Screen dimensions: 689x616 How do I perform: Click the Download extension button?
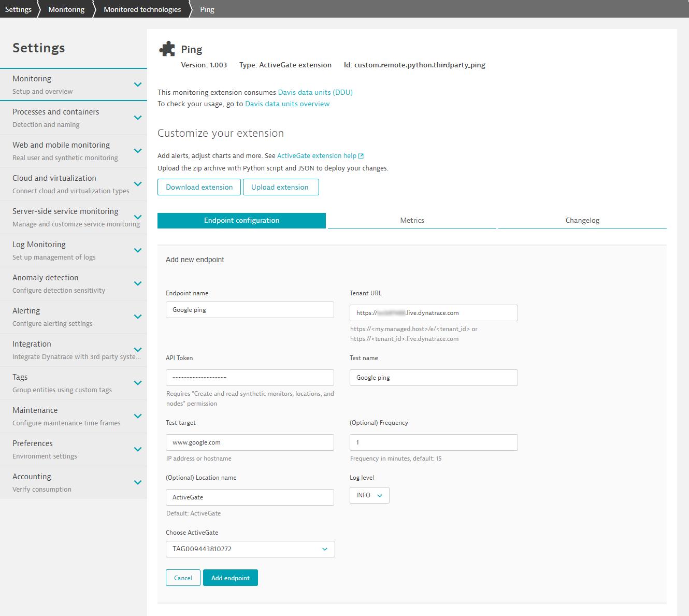199,187
